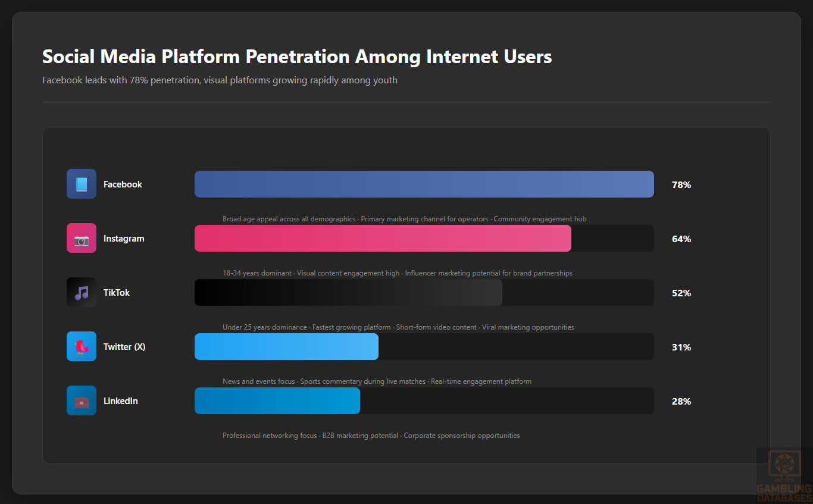Click the Gambling Databases watermark logo
The width and height of the screenshot is (813, 504).
coord(784,476)
